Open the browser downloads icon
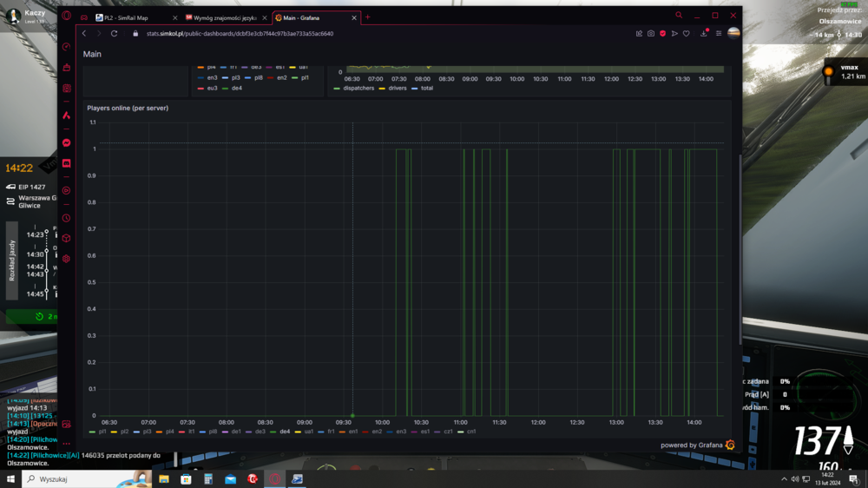Viewport: 868px width, 488px height. coord(704,34)
